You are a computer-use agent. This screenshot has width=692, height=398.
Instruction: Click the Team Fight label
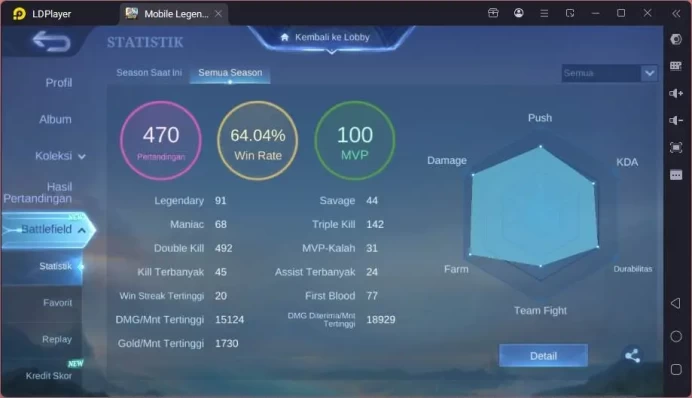(x=540, y=311)
